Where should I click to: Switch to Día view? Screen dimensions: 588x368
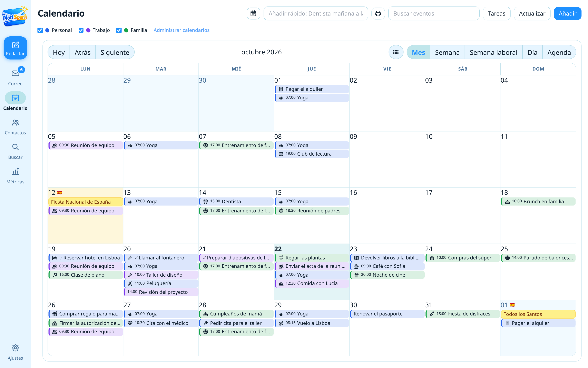(532, 52)
